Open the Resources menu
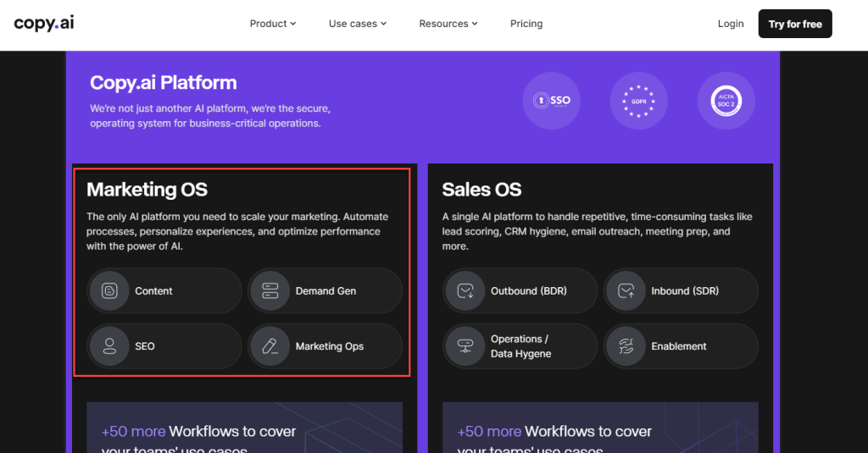This screenshot has width=868, height=453. click(448, 24)
